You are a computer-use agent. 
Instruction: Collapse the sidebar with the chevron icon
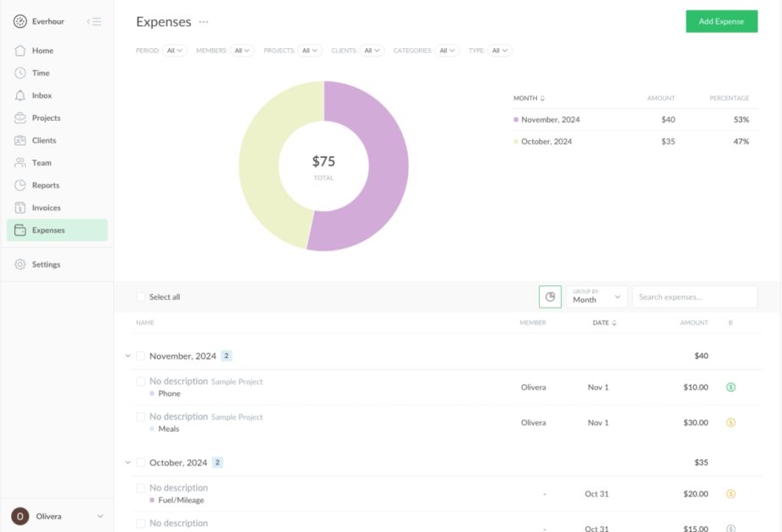(x=94, y=23)
